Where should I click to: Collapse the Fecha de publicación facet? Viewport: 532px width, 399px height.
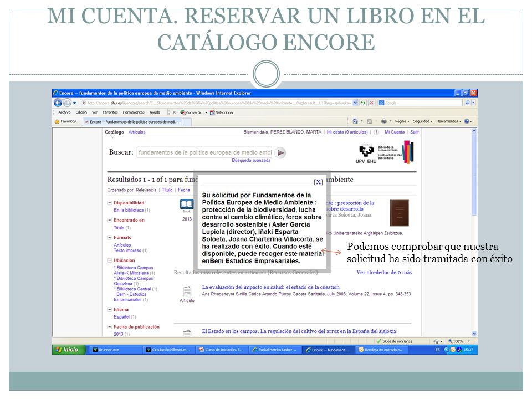coord(110,327)
